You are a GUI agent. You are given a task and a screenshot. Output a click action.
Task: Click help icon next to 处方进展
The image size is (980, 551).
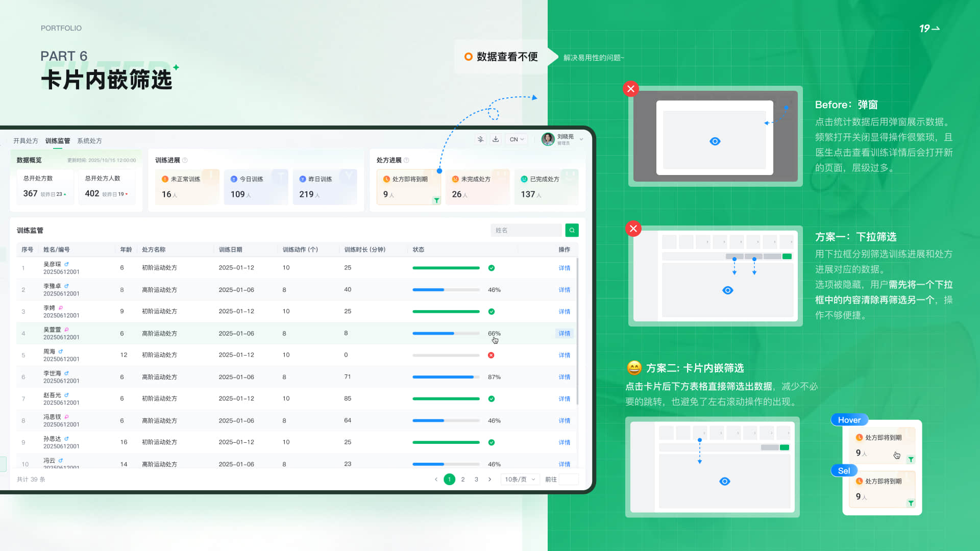pyautogui.click(x=406, y=160)
